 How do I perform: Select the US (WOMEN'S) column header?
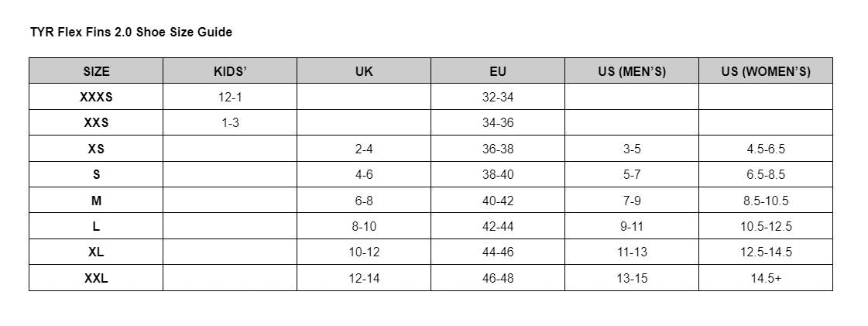[x=766, y=70]
